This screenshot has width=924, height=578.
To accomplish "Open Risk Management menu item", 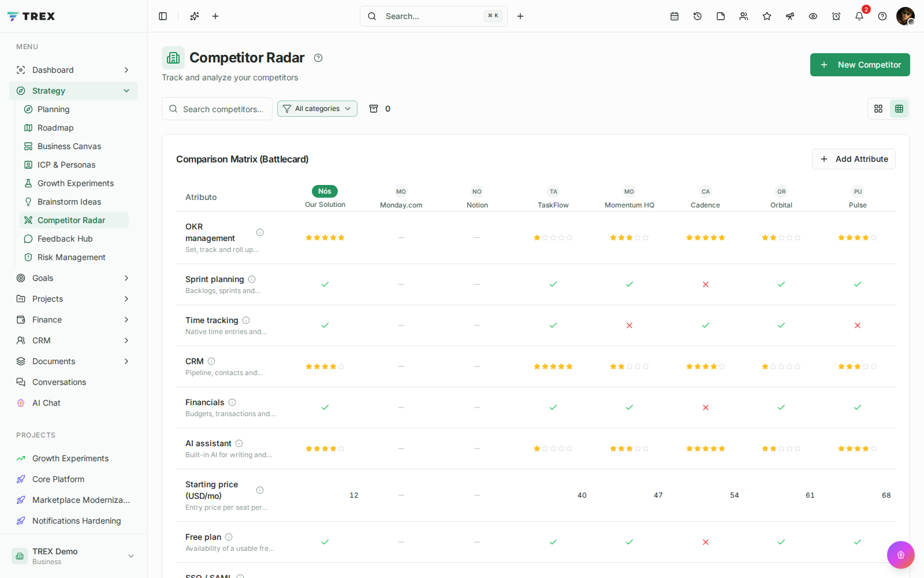I will (74, 257).
